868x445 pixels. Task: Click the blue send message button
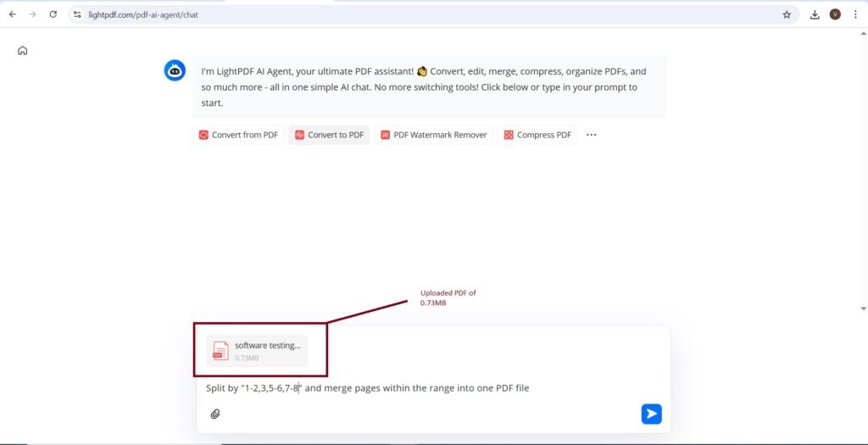click(651, 414)
